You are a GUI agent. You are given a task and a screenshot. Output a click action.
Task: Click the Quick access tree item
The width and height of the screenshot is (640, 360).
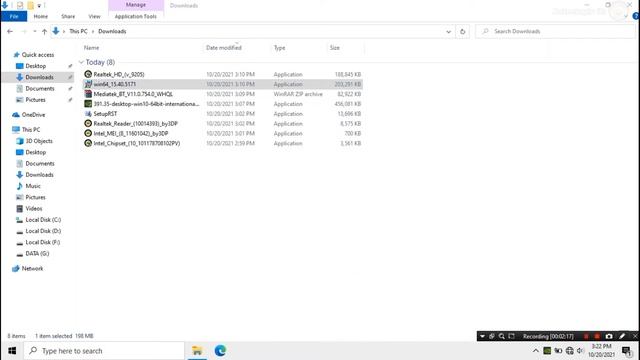click(x=38, y=55)
